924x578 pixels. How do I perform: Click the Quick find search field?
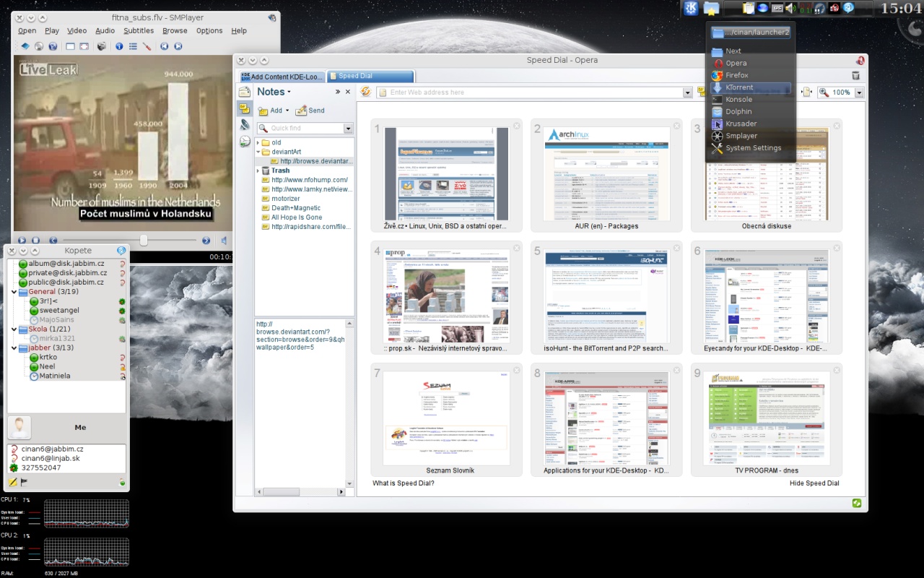tap(300, 128)
